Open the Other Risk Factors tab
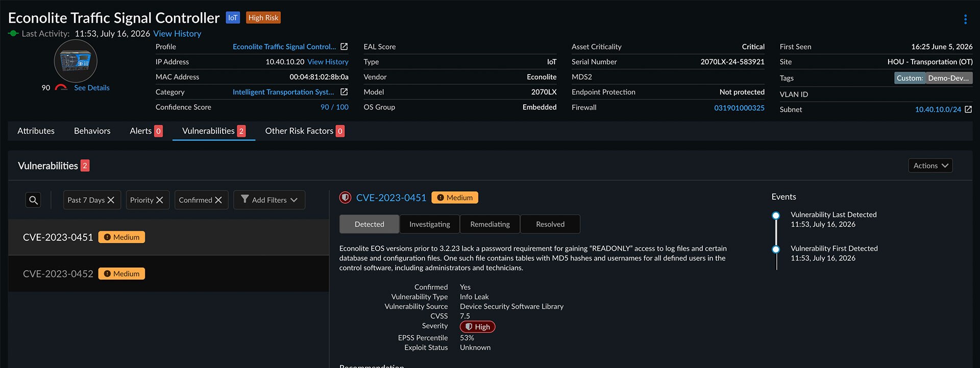This screenshot has width=980, height=368. coord(305,131)
